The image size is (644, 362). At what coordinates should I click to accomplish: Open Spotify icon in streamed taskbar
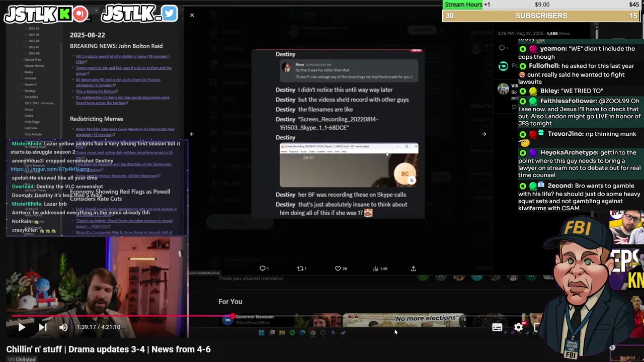pyautogui.click(x=292, y=333)
